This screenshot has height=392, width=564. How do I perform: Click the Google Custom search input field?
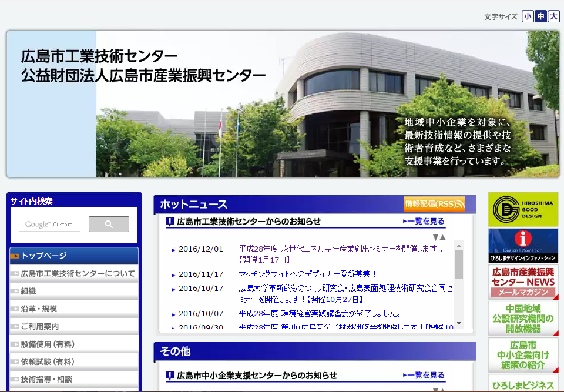point(49,224)
